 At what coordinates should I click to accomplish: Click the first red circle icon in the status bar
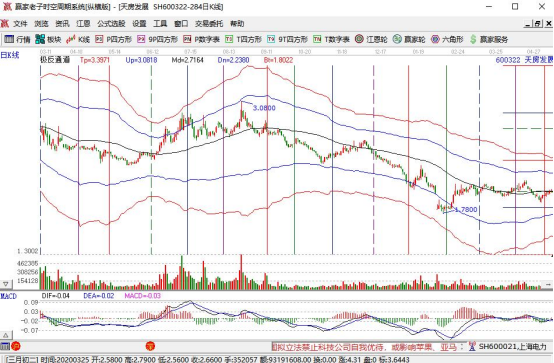(16, 346)
